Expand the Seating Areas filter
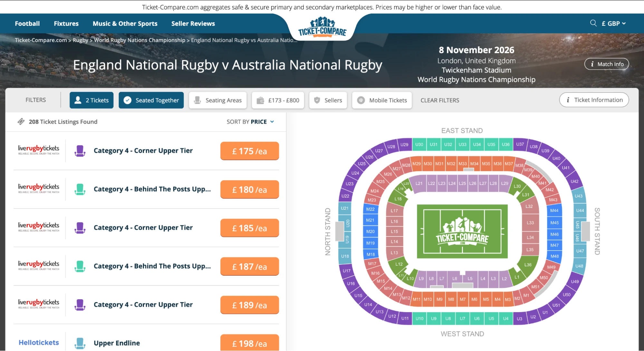Image resolution: width=644 pixels, height=351 pixels. pyautogui.click(x=217, y=100)
